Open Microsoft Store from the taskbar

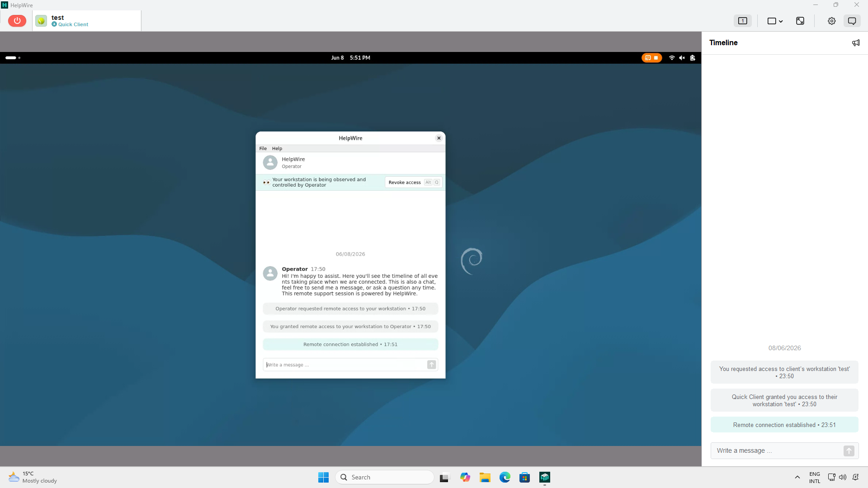[525, 477]
